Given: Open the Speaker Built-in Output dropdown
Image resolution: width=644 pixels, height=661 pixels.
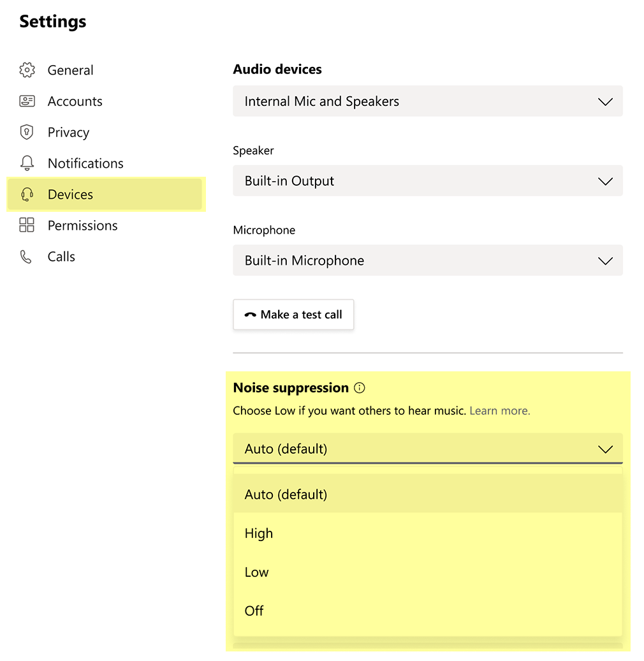Looking at the screenshot, I should click(x=427, y=181).
